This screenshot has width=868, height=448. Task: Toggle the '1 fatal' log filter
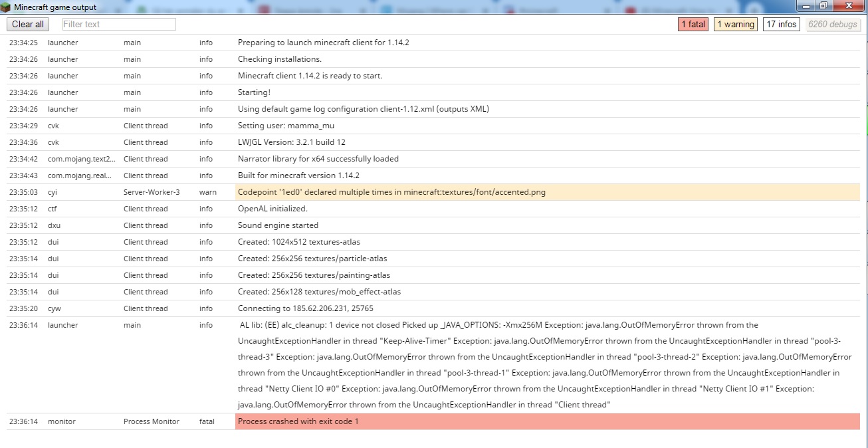point(692,25)
